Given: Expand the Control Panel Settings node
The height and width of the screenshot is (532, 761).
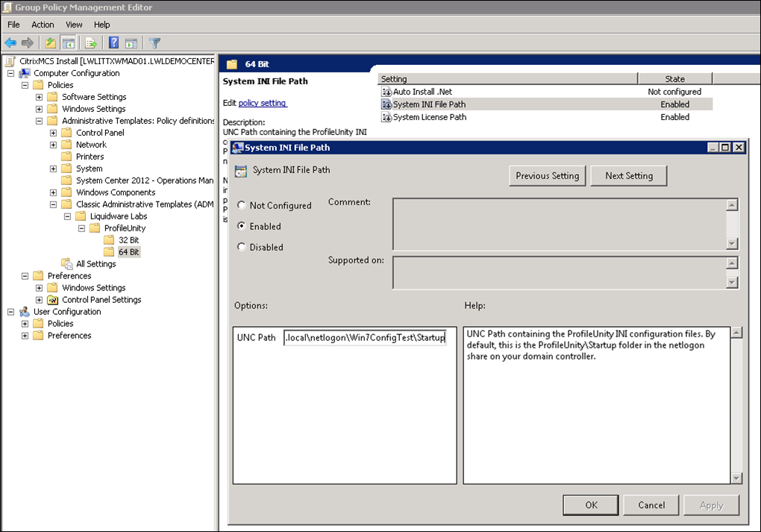Looking at the screenshot, I should pyautogui.click(x=40, y=300).
